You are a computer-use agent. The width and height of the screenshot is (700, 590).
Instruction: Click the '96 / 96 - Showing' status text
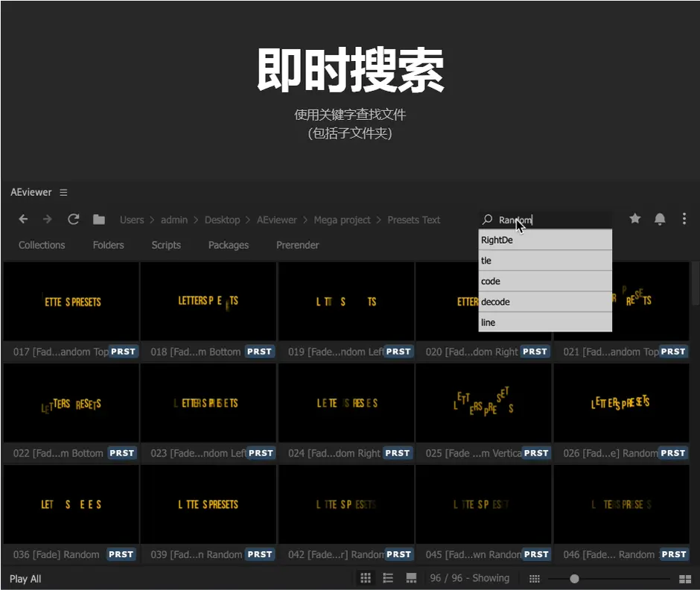click(x=470, y=578)
